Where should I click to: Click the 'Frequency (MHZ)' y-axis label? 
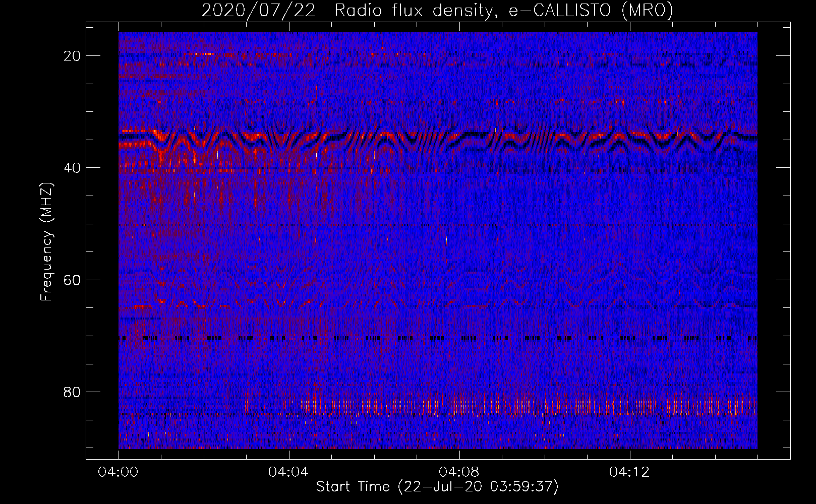(x=47, y=242)
